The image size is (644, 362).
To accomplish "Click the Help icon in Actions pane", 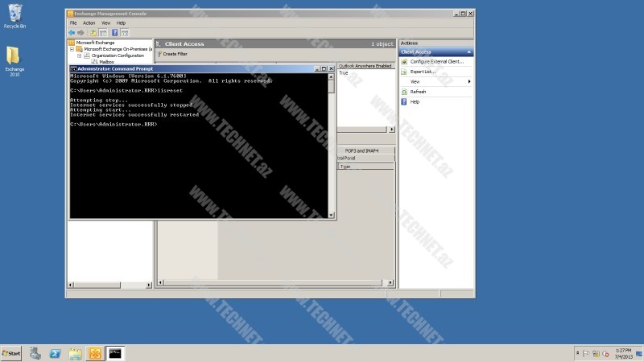I will coord(404,102).
